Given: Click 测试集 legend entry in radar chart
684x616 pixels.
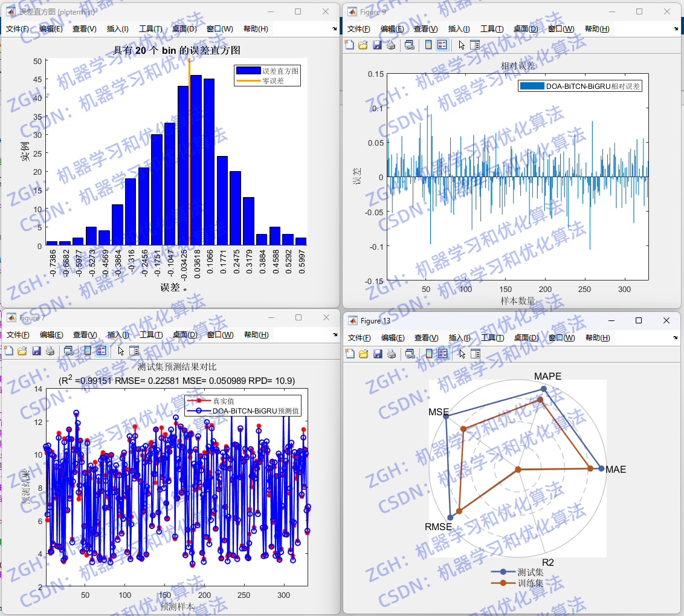Looking at the screenshot, I should pos(530,572).
